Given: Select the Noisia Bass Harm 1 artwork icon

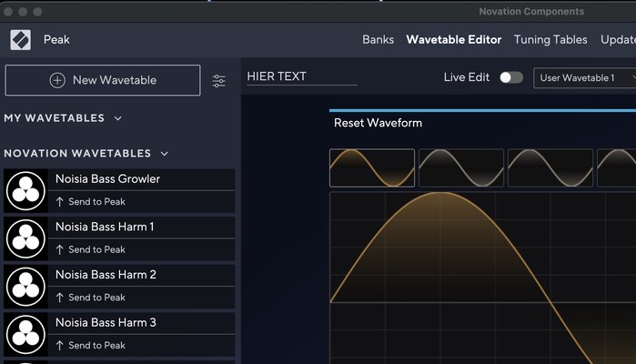Looking at the screenshot, I should tap(25, 238).
